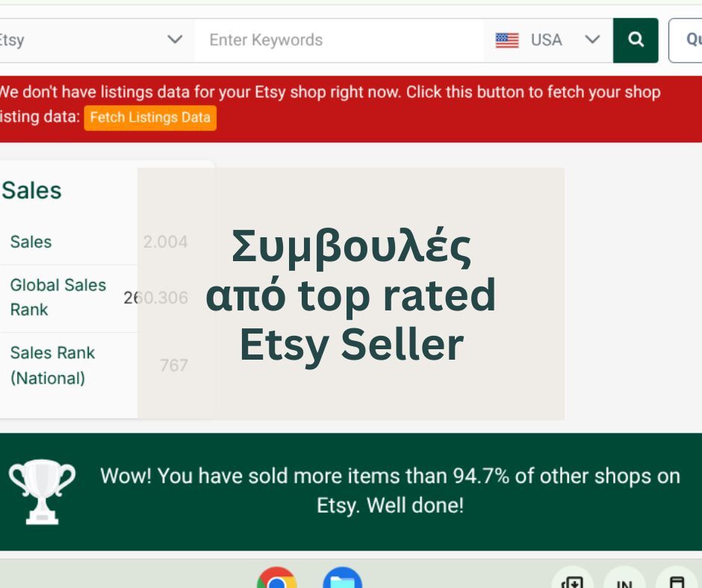Click the IN input method indicator
The height and width of the screenshot is (588, 702).
pyautogui.click(x=624, y=581)
